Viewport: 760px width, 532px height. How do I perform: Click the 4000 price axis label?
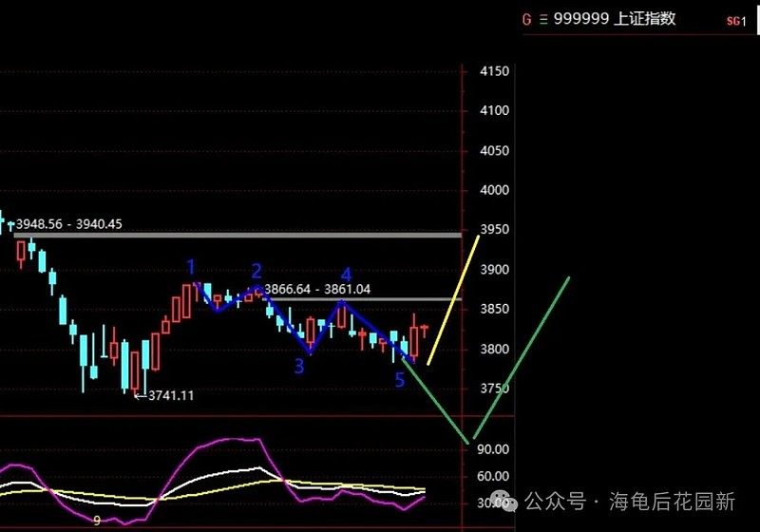click(494, 190)
